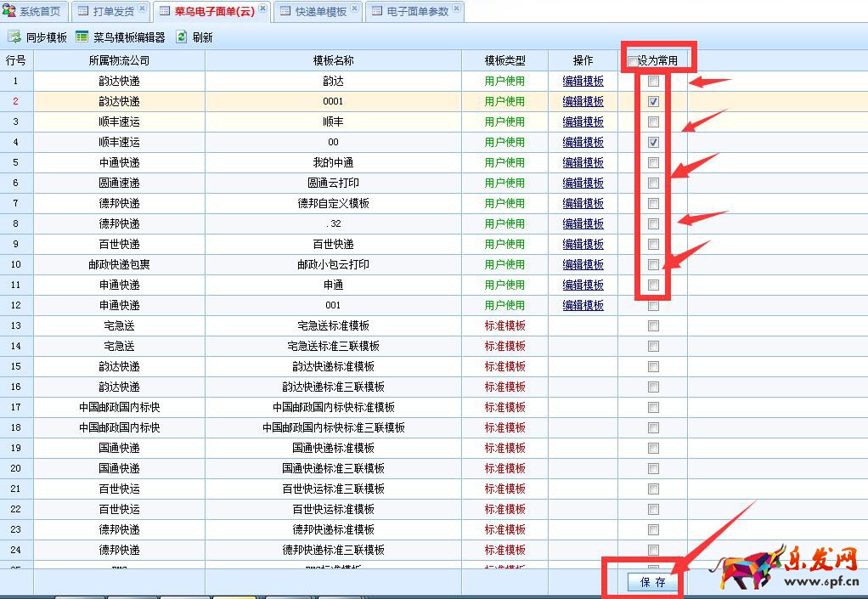868x599 pixels.
Task: Click the 同步模板 sync icon
Action: 14,37
